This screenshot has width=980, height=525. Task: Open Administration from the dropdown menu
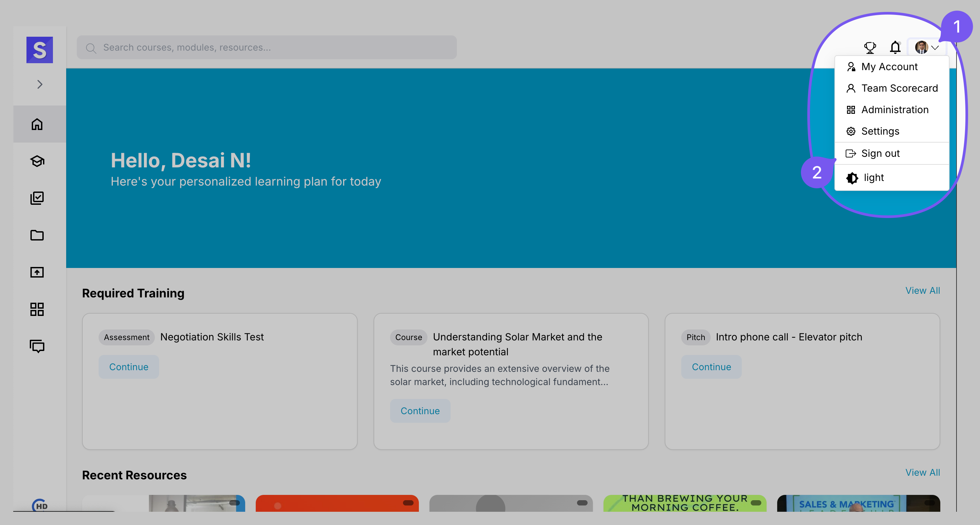[x=894, y=110]
